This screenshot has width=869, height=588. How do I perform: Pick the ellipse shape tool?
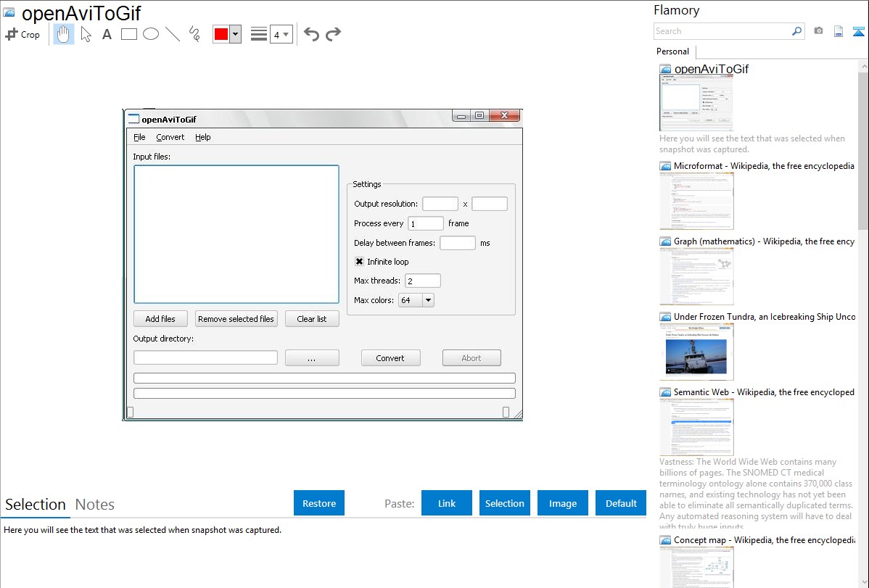point(151,34)
